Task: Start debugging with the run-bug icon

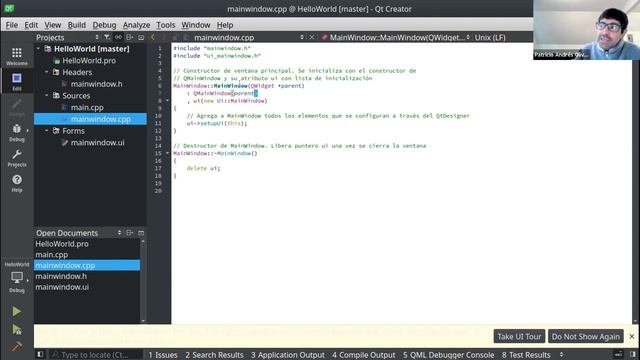Action: click(x=17, y=329)
